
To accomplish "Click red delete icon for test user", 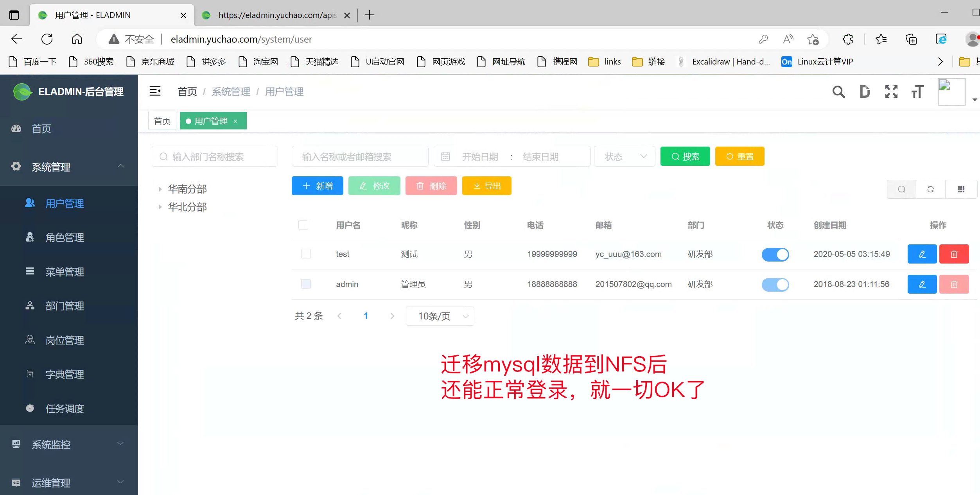I will [x=954, y=254].
